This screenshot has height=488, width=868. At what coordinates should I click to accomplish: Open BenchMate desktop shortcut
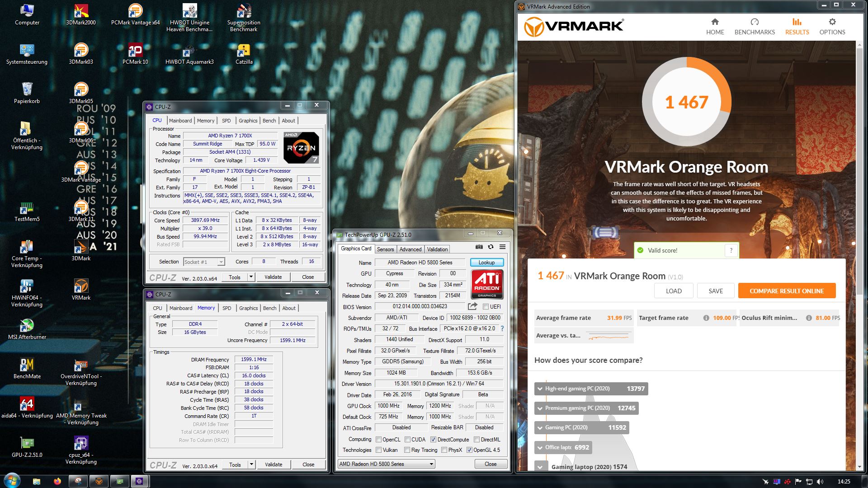click(27, 368)
